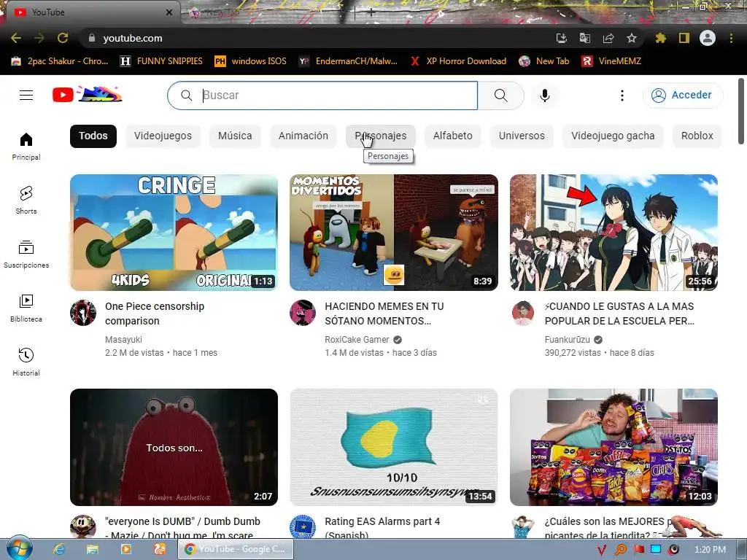Go forward in Chrome
The image size is (747, 560).
pyautogui.click(x=39, y=38)
